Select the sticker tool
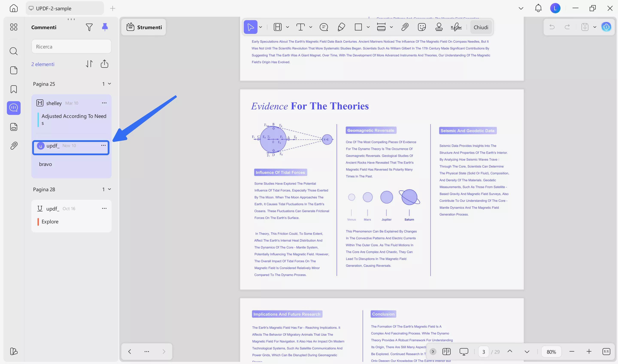Image resolution: width=618 pixels, height=364 pixels. click(x=422, y=27)
